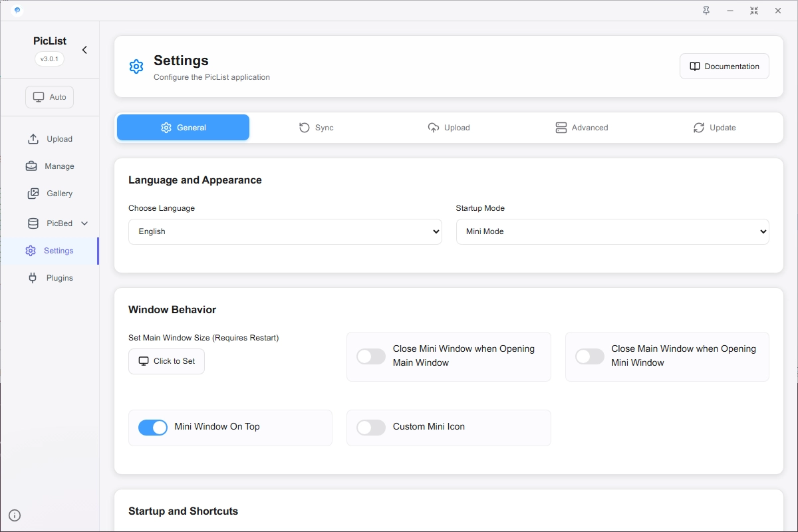
Task: Collapse the sidebar with the left chevron
Action: (84, 50)
